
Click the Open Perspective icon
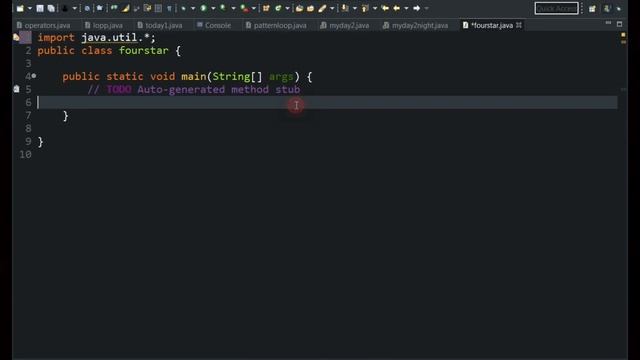(x=592, y=9)
